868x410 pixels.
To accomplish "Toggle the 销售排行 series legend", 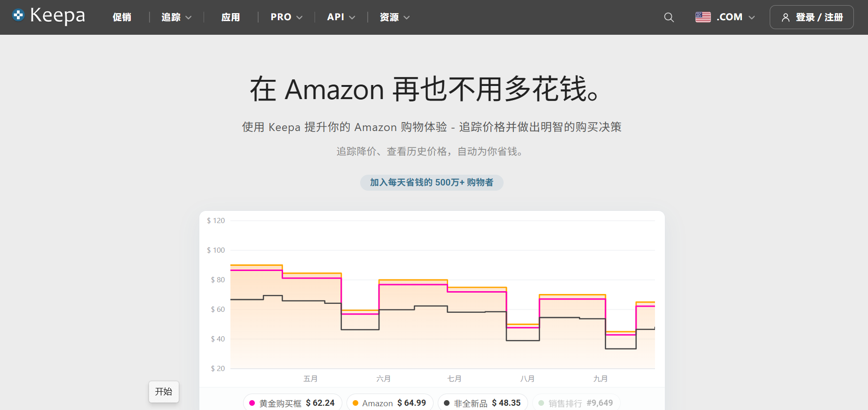I will (576, 403).
